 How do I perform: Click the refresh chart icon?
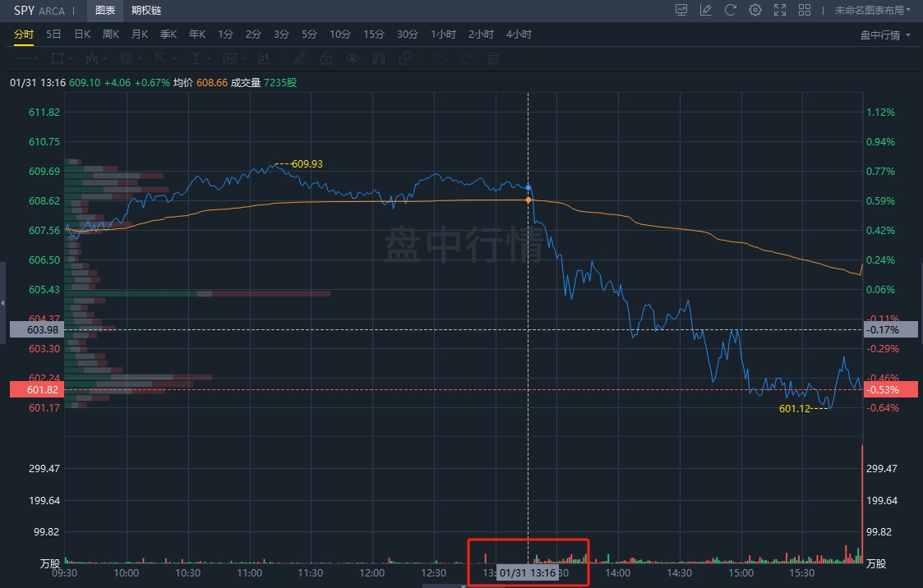pyautogui.click(x=730, y=10)
